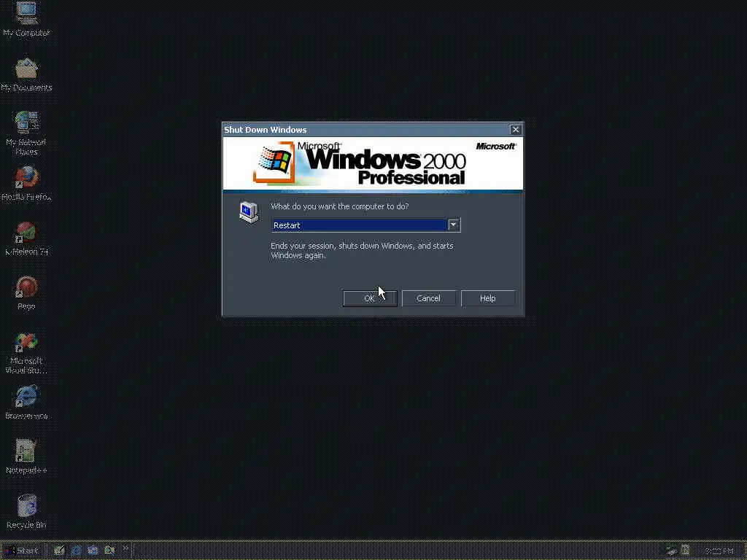The image size is (747, 560).
Task: Close the Shut Down Windows dialog with X
Action: pos(516,130)
